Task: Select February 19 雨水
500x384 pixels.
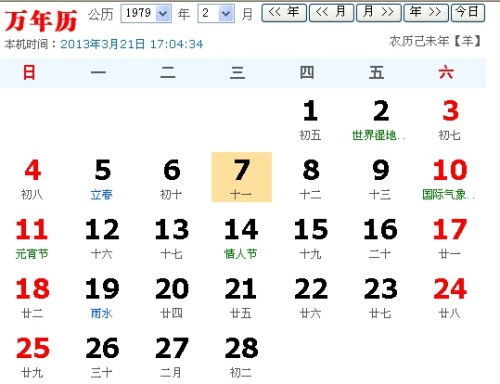Action: [x=102, y=297]
